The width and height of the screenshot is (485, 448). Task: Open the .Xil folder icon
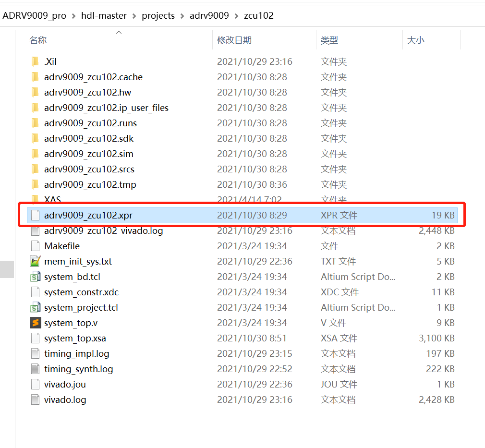pyautogui.click(x=35, y=61)
